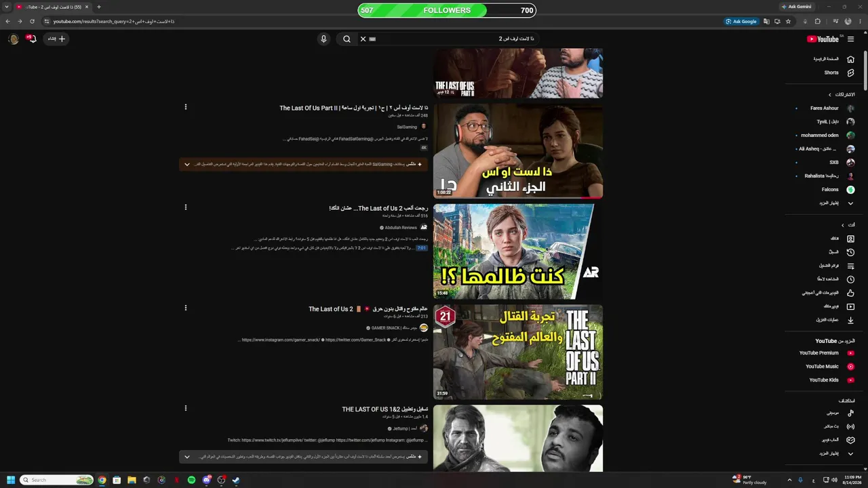This screenshot has width=868, height=488.
Task: Close the YouTube browser tab
Action: (x=87, y=7)
